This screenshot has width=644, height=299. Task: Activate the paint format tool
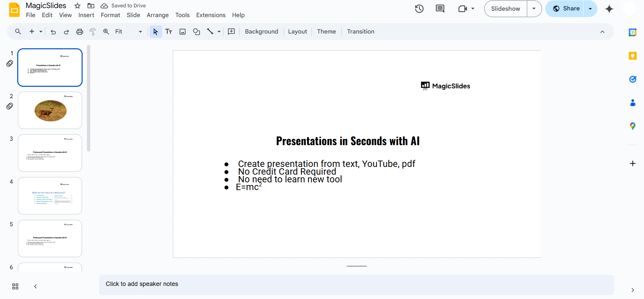(x=93, y=32)
